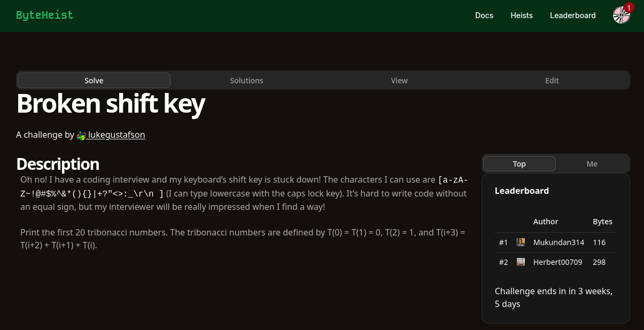Open lukegustafson's profile link
The width and height of the screenshot is (644, 330).
(x=117, y=135)
